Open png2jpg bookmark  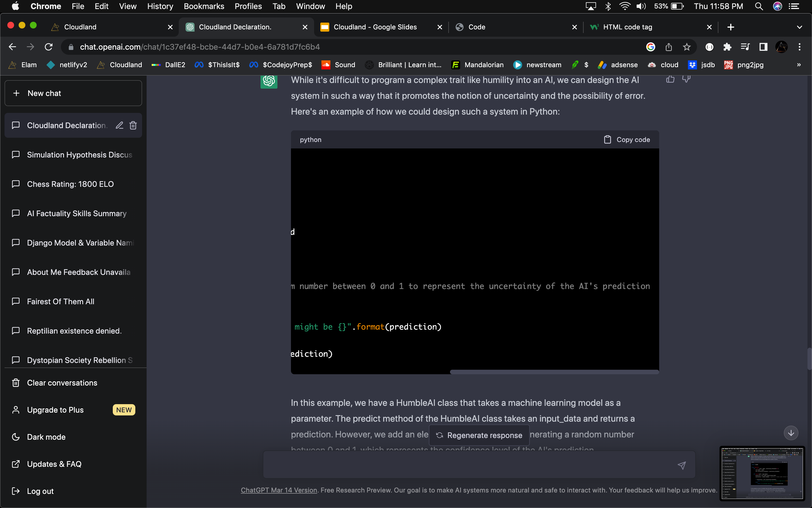(744, 65)
